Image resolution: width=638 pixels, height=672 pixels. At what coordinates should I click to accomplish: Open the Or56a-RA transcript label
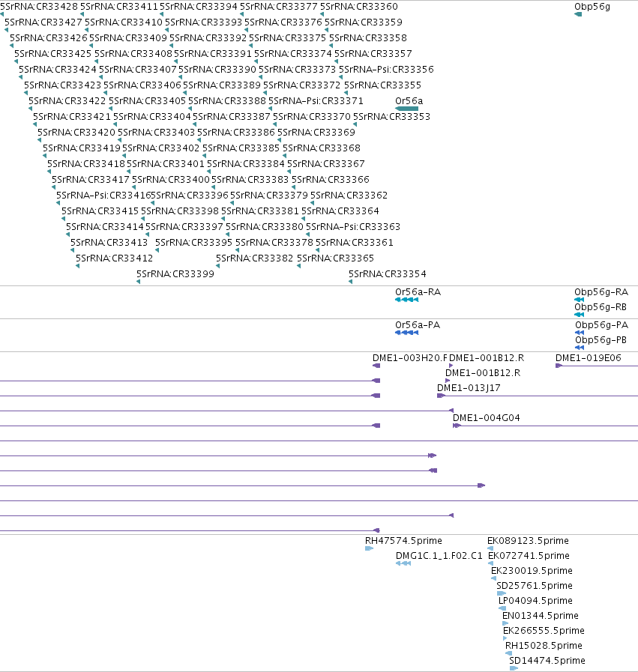pyautogui.click(x=418, y=292)
